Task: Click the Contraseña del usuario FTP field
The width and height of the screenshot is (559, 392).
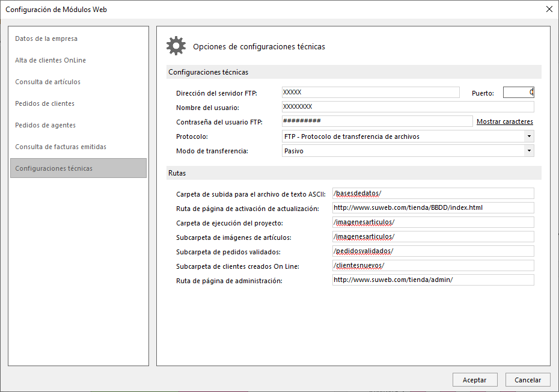Action: click(377, 121)
